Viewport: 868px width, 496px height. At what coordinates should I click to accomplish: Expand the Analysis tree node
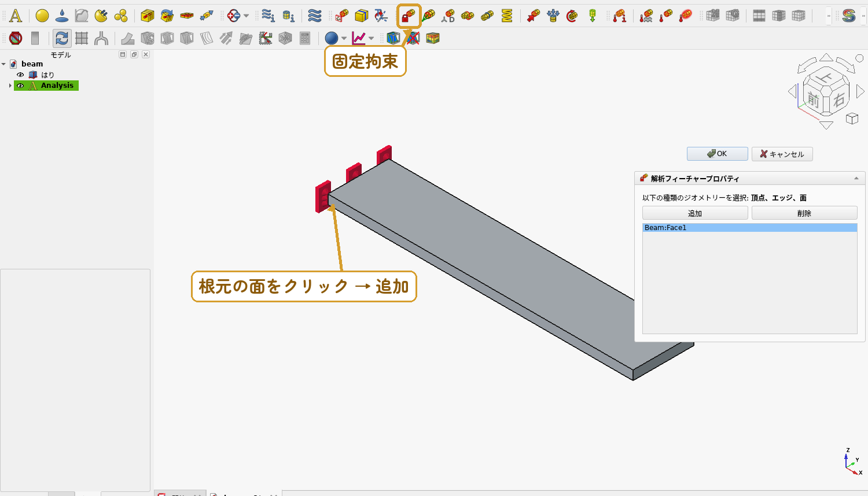tap(10, 86)
